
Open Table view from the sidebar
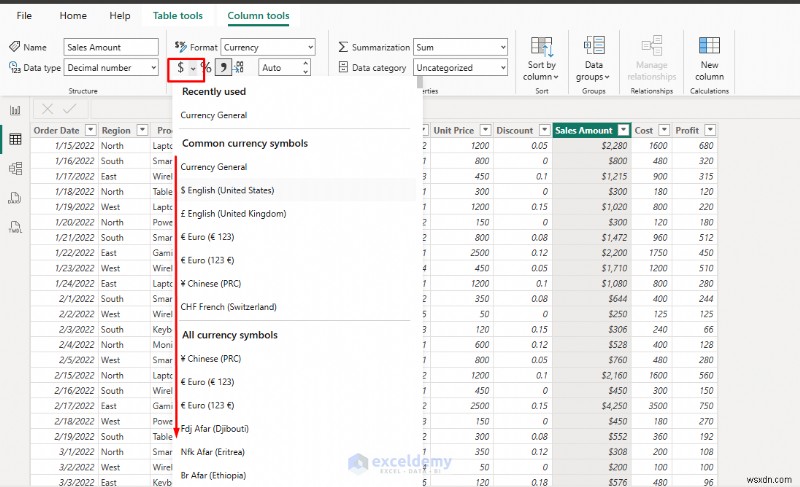coord(15,139)
